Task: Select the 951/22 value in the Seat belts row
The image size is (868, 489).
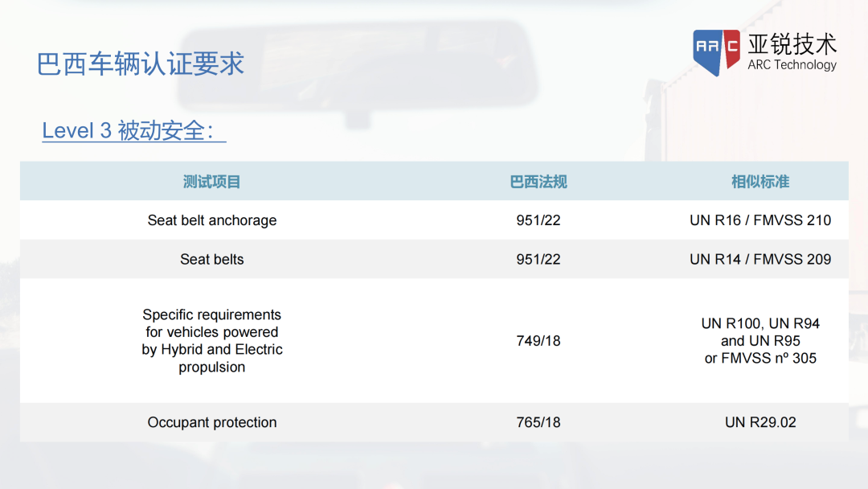Action: pyautogui.click(x=538, y=259)
